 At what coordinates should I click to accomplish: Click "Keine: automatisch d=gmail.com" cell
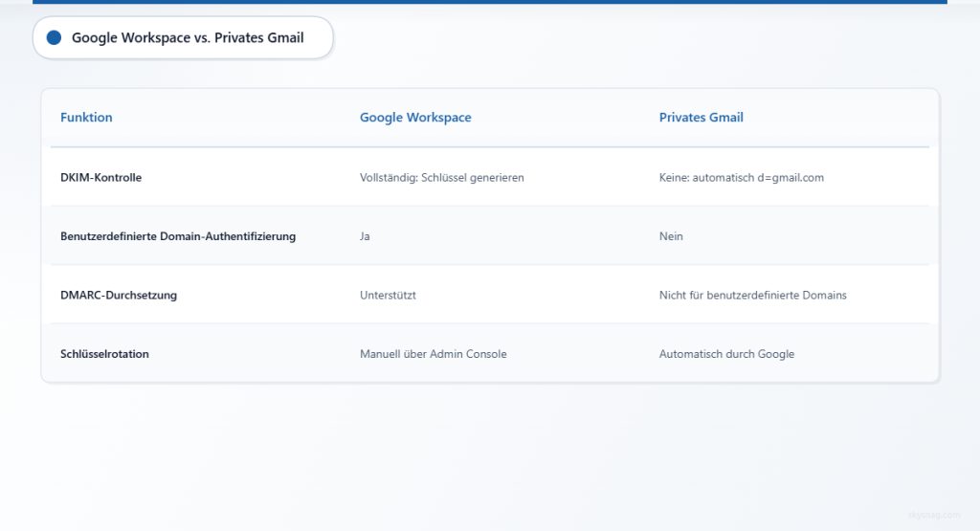click(x=741, y=177)
